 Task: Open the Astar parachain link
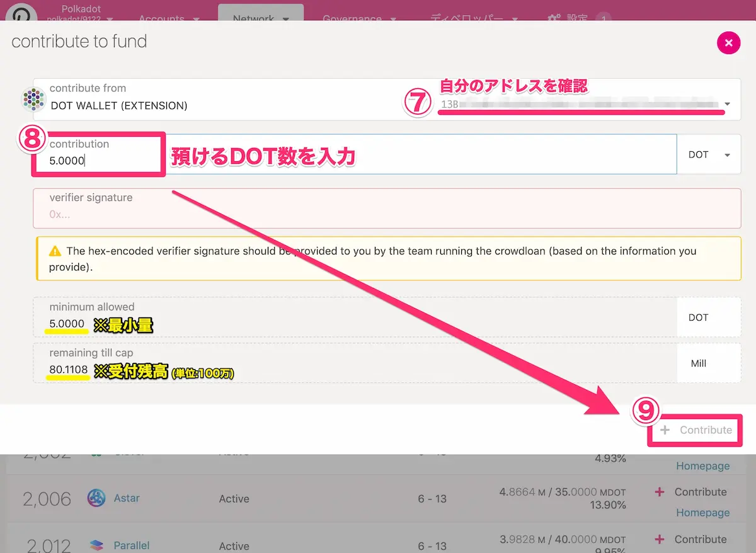pos(127,498)
